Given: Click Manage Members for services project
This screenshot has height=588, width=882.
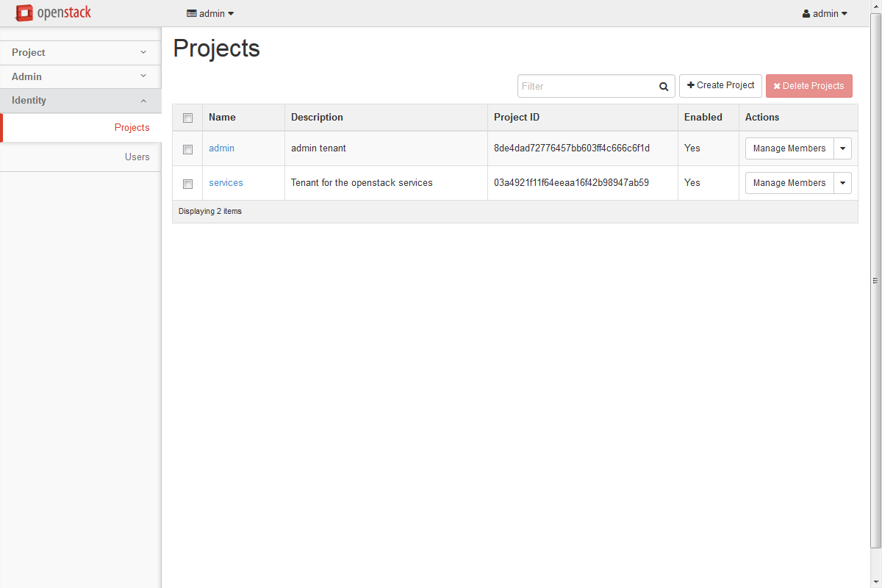Looking at the screenshot, I should (789, 183).
